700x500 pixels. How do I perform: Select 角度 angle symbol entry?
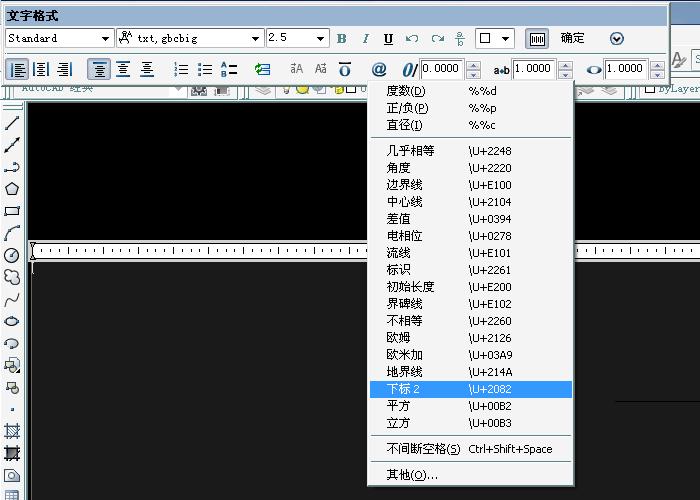[x=471, y=168]
